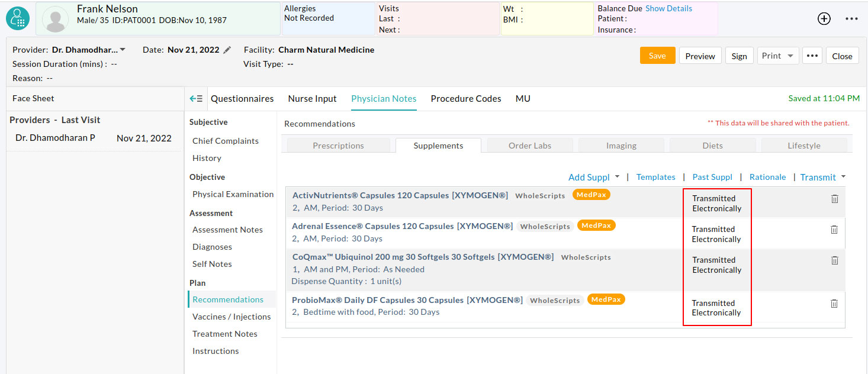Click the top-right ellipsis options icon
The height and width of the screenshot is (374, 868).
pos(851,18)
